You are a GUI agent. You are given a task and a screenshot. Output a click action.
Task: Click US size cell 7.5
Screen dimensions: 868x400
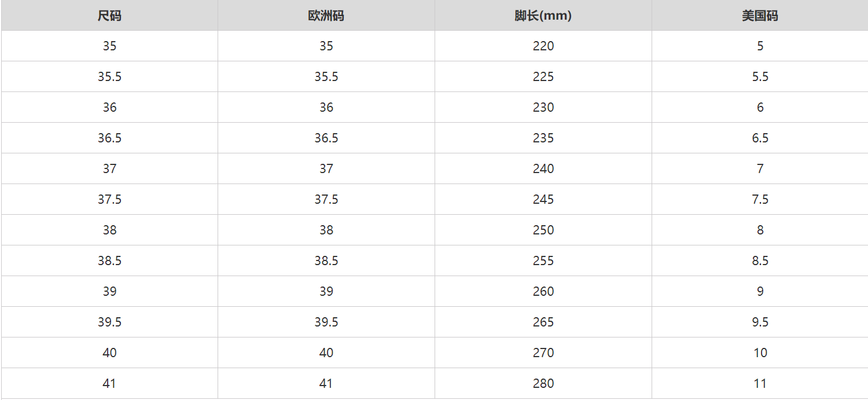[x=760, y=200]
